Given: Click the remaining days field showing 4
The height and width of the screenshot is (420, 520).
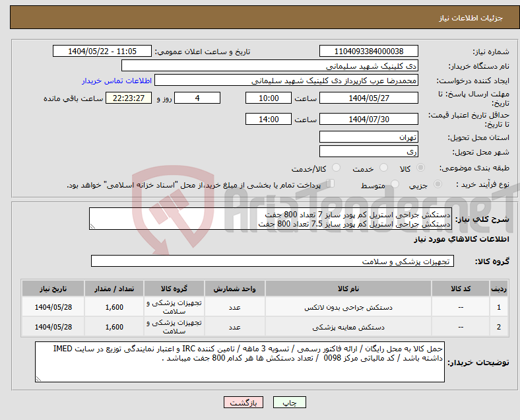Looking at the screenshot, I should pos(197,98).
